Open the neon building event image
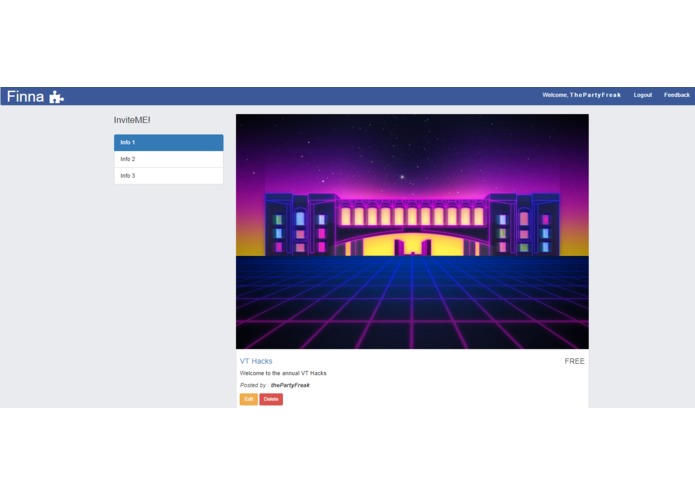This screenshot has height=494, width=695. 412,231
